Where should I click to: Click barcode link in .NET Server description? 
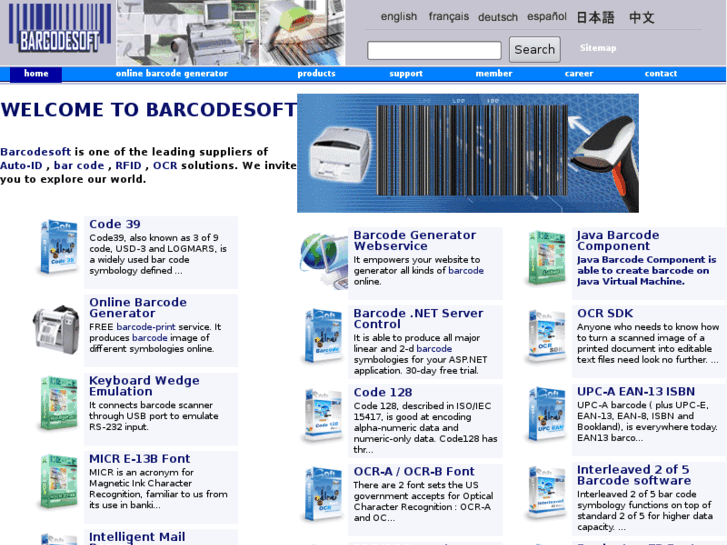pyautogui.click(x=434, y=349)
